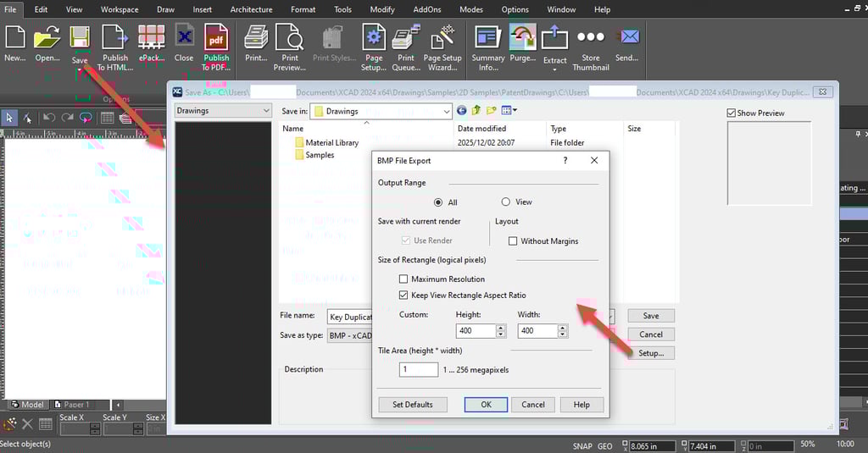Select the Samples folder
Image resolution: width=868 pixels, height=453 pixels.
point(314,155)
